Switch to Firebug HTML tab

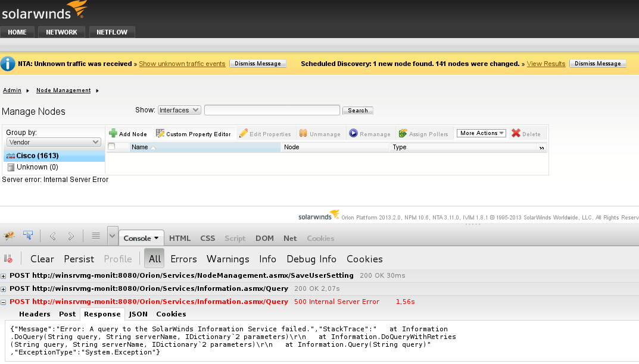coord(180,238)
